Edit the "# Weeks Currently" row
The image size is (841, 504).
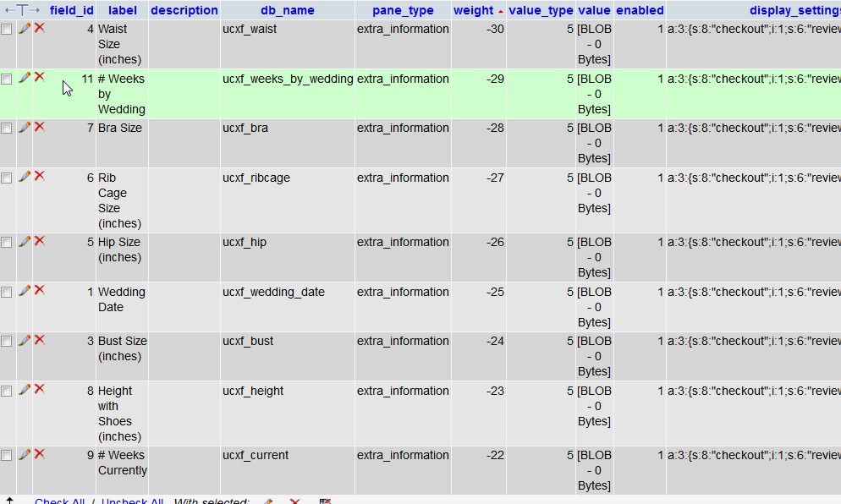pyautogui.click(x=24, y=455)
